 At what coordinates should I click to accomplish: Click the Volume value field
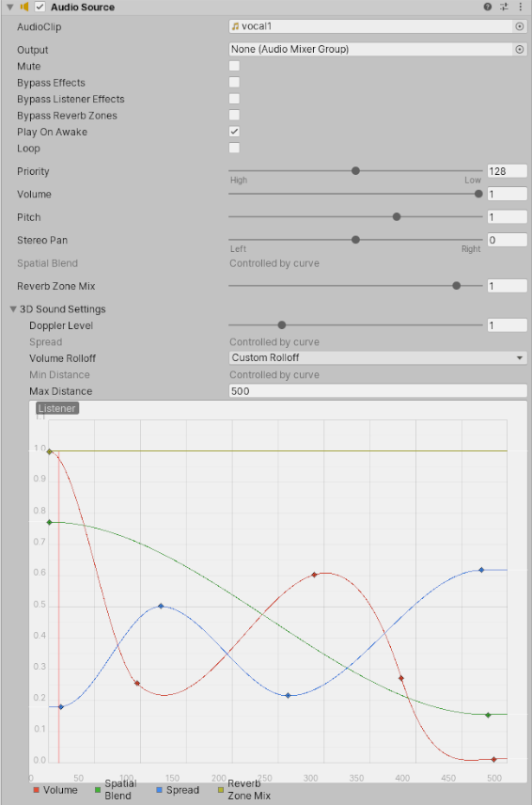click(x=507, y=194)
